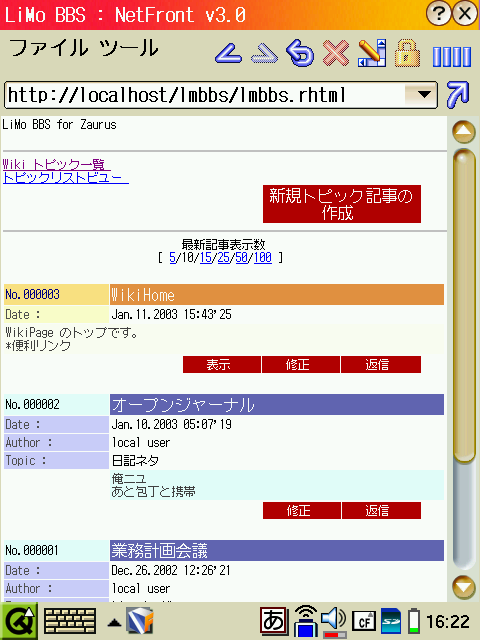Image resolution: width=480 pixels, height=640 pixels.
Task: Stop loading with the red X icon
Action: (x=336, y=53)
